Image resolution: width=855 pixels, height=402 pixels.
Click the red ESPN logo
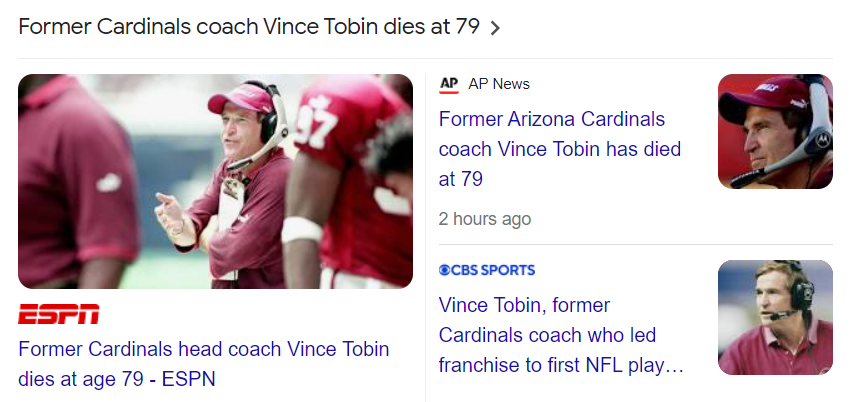[58, 314]
